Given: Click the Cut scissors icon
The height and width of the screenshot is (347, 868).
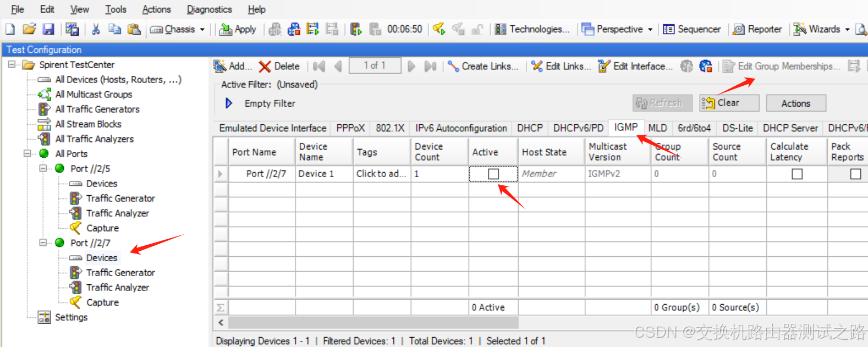Looking at the screenshot, I should tap(96, 29).
